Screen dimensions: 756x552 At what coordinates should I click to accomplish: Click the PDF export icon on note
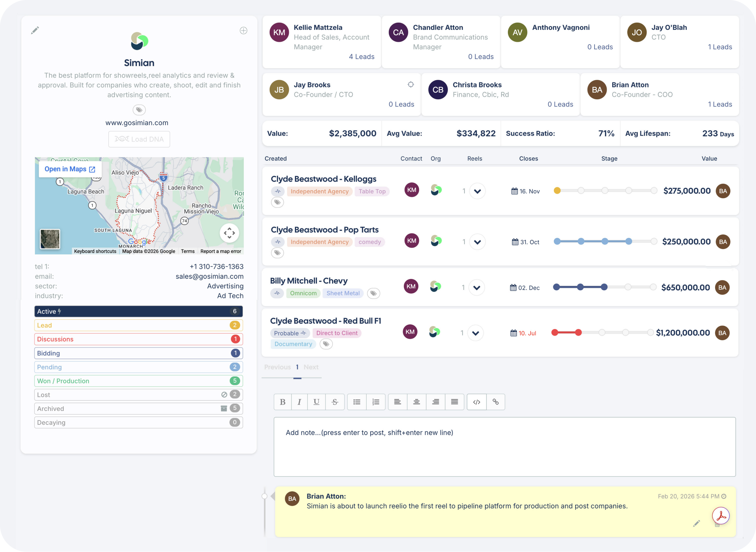coord(720,516)
